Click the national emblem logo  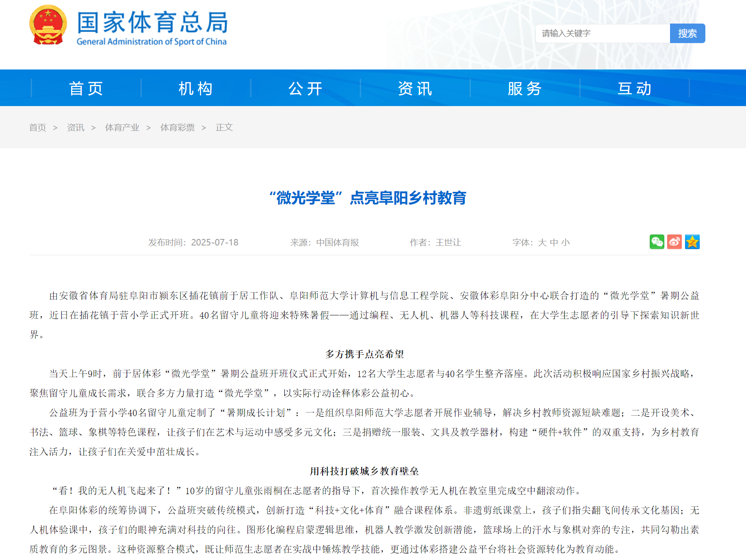[48, 25]
